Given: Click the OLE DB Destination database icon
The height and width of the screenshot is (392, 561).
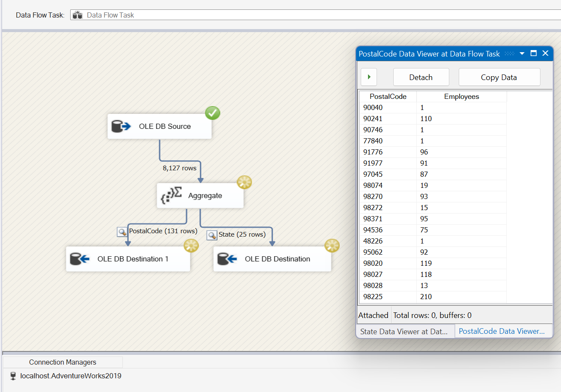Looking at the screenshot, I should click(x=227, y=259).
